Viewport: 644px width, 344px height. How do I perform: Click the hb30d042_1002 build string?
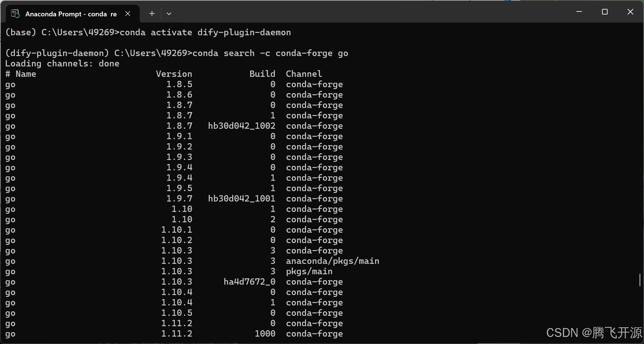point(241,126)
